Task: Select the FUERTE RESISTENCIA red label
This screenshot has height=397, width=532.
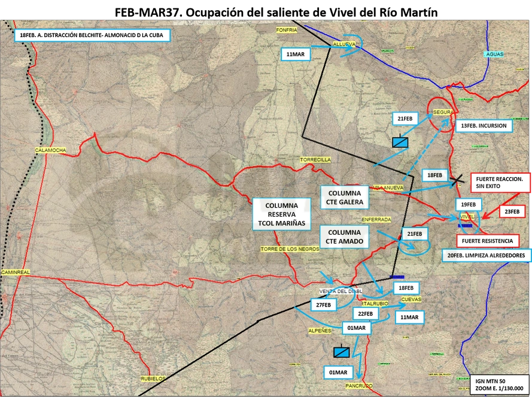Action: [x=487, y=241]
